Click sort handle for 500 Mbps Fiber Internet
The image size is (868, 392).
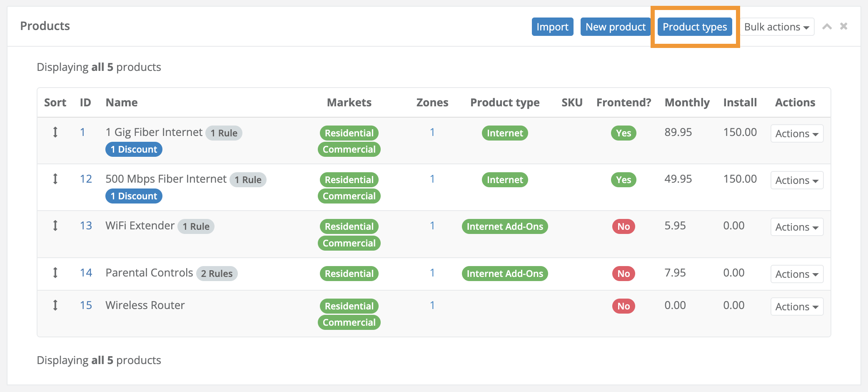(55, 179)
